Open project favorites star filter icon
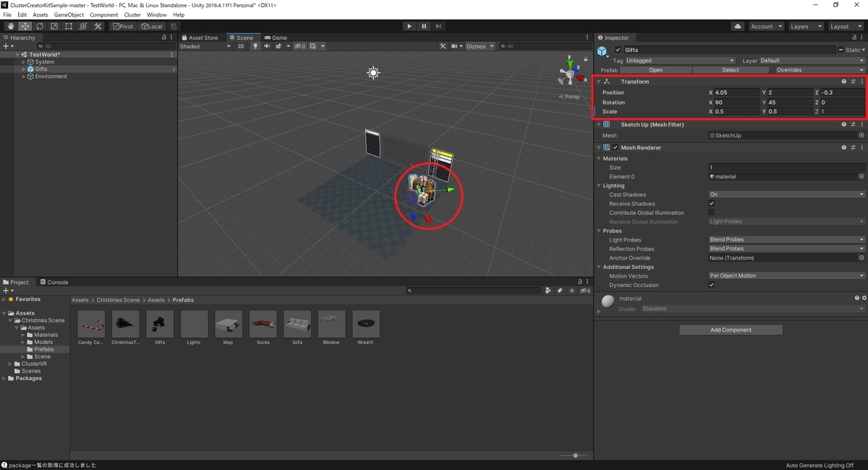Image resolution: width=868 pixels, height=470 pixels. coord(571,291)
